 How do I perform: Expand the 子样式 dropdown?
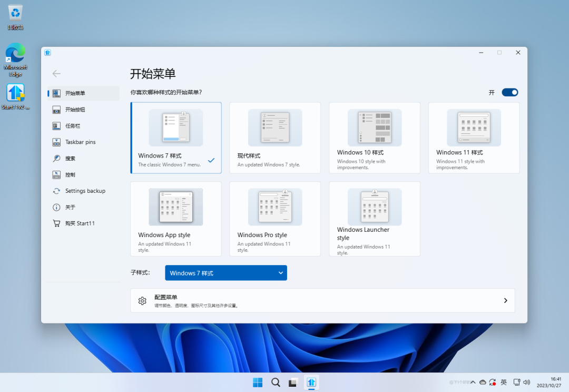225,273
